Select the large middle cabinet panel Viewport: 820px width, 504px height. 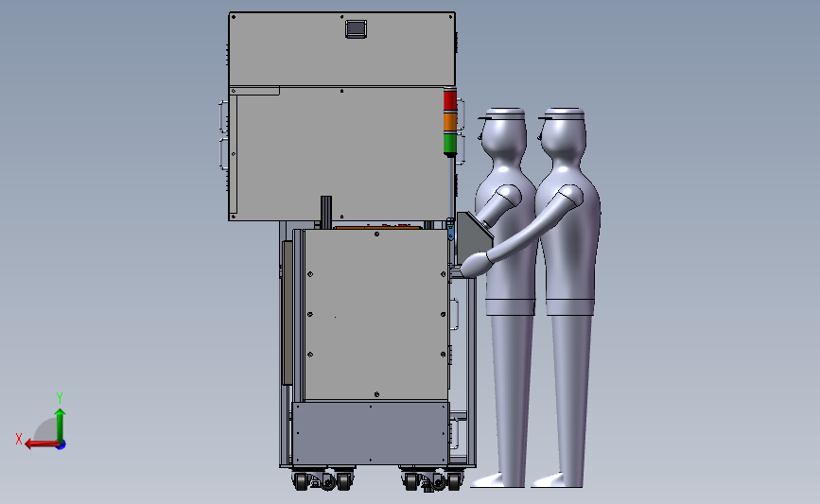click(x=340, y=154)
